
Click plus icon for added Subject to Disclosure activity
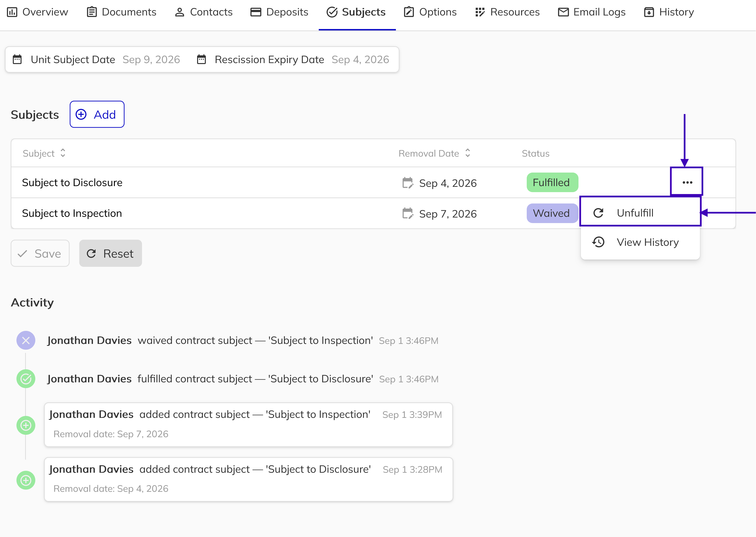[x=26, y=480]
